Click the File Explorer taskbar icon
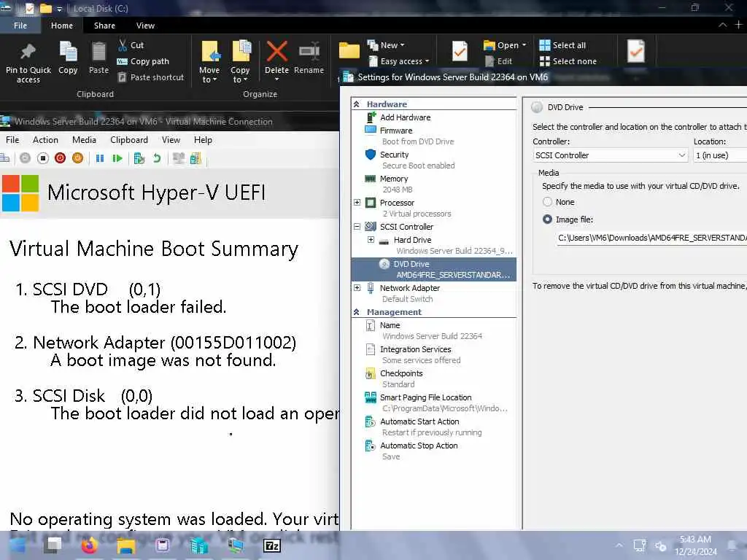 (125, 545)
